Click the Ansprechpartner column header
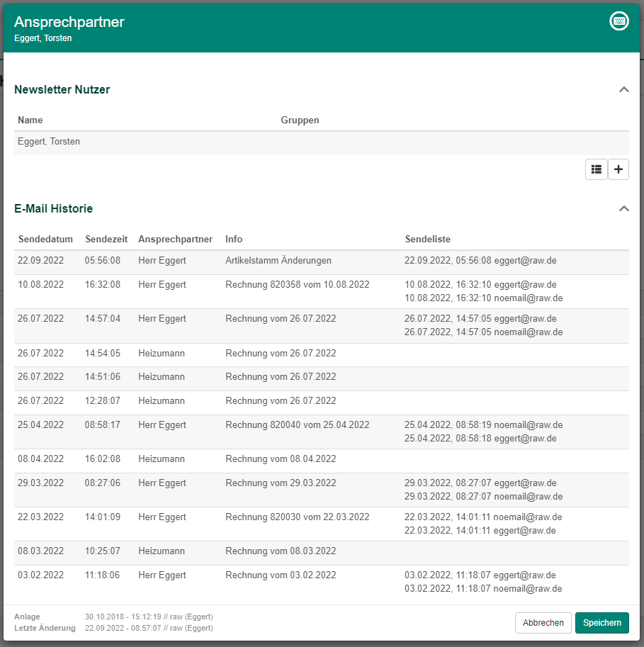Screen dimensions: 644x647 pyautogui.click(x=175, y=240)
